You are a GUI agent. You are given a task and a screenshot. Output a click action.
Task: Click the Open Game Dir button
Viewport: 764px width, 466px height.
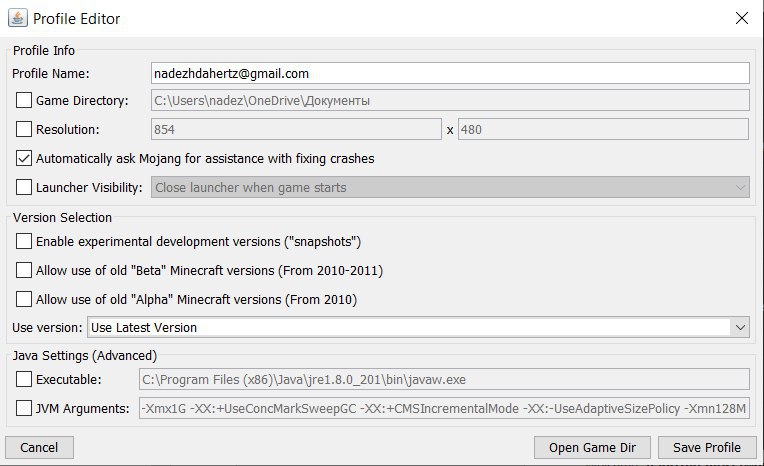(x=592, y=447)
